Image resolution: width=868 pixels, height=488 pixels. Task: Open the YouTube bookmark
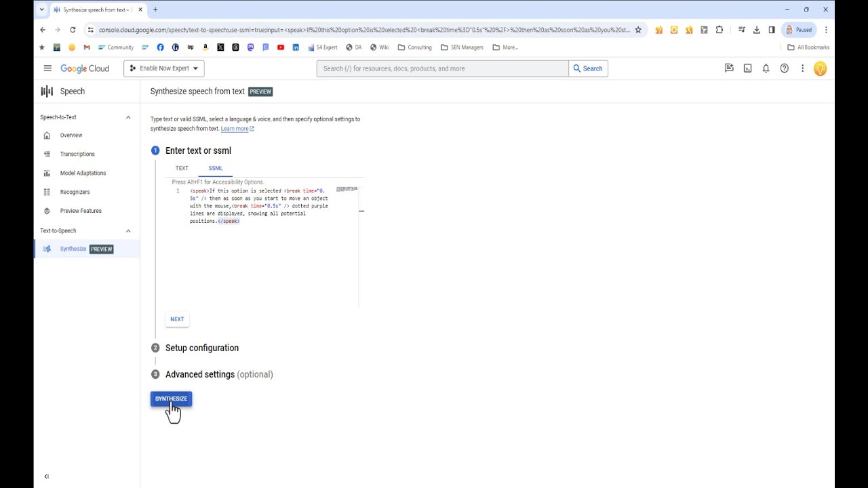(281, 47)
